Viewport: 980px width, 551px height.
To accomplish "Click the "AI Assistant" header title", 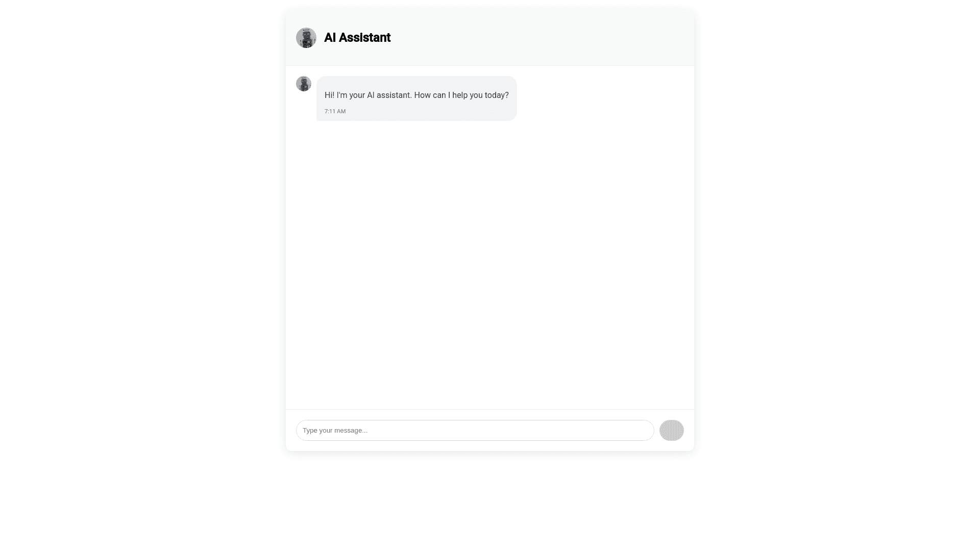I will tap(357, 38).
